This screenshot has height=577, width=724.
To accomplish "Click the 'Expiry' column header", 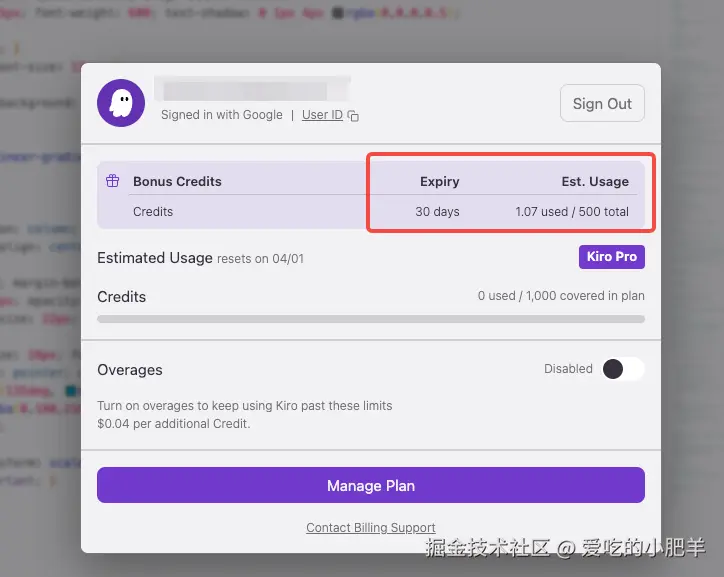I will click(440, 181).
